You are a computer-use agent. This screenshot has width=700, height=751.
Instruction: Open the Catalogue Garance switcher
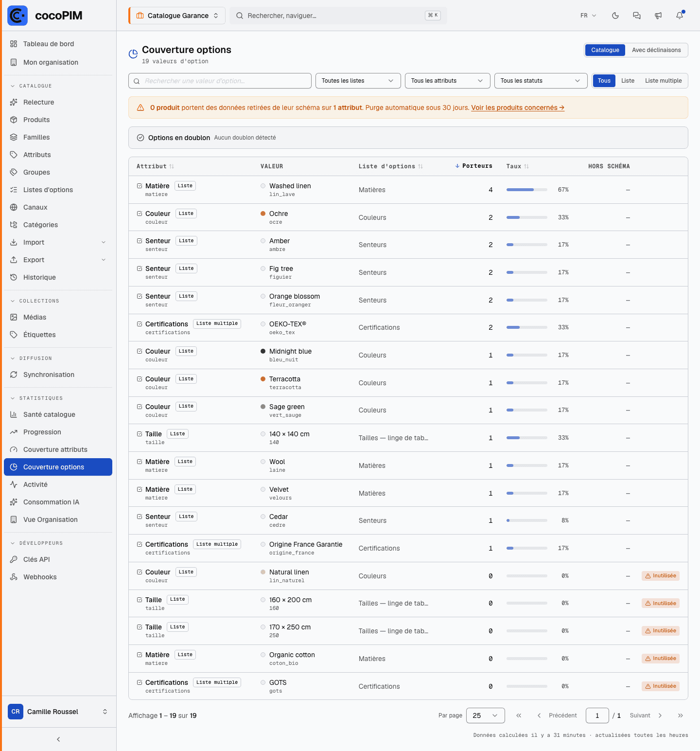tap(177, 16)
